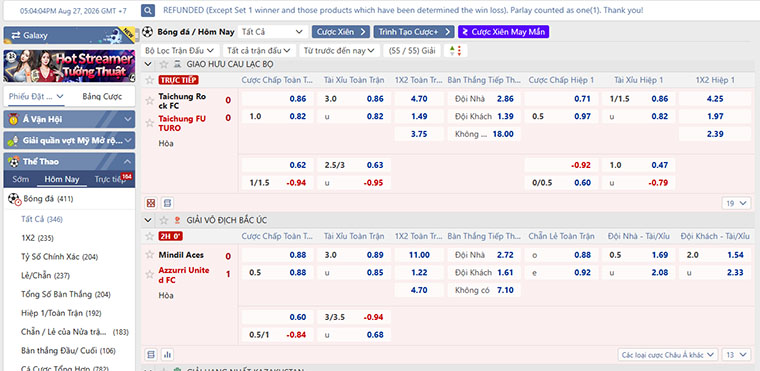The height and width of the screenshot is (371, 760).
Task: Click the Cược Xiên May Mắn button
Action: pyautogui.click(x=503, y=32)
